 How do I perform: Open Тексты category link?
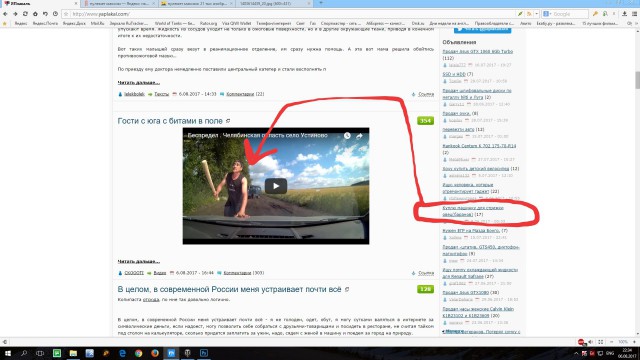pyautogui.click(x=162, y=94)
